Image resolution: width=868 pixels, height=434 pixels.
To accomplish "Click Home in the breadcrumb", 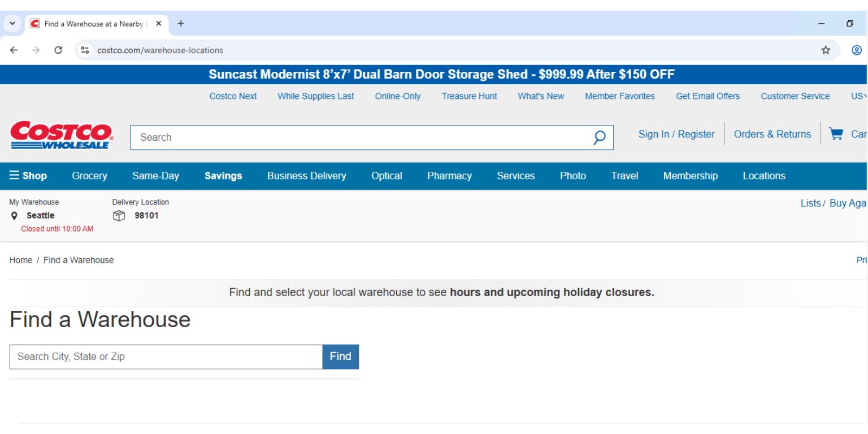I will point(21,260).
